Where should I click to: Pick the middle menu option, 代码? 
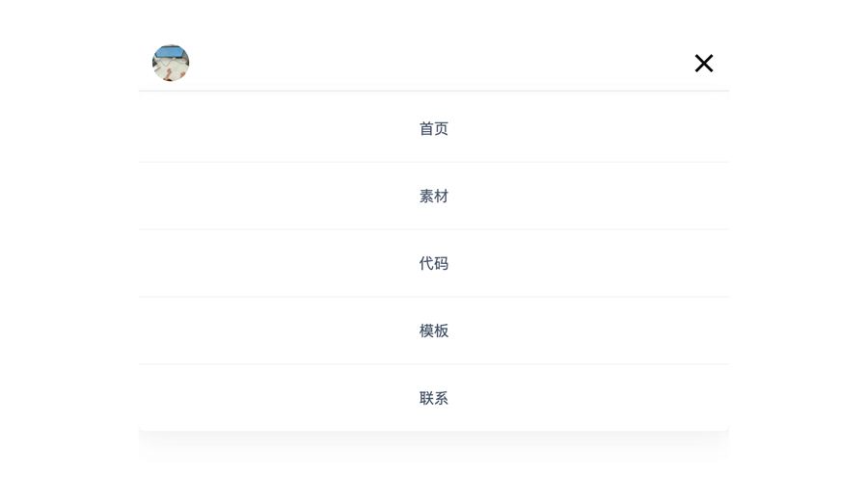(434, 263)
